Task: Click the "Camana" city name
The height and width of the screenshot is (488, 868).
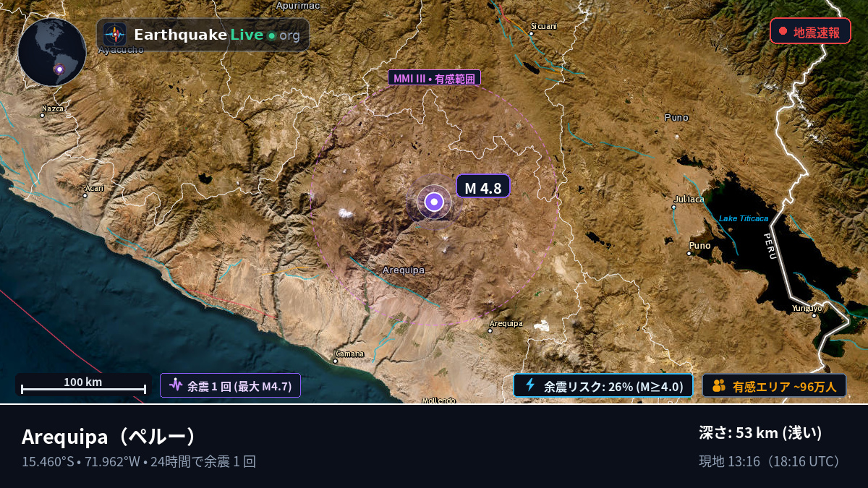Action: 349,354
